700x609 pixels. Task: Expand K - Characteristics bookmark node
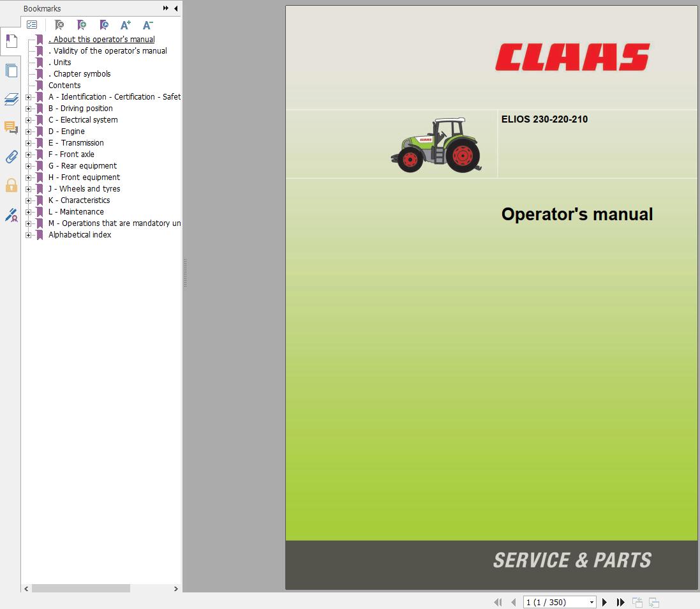click(29, 200)
